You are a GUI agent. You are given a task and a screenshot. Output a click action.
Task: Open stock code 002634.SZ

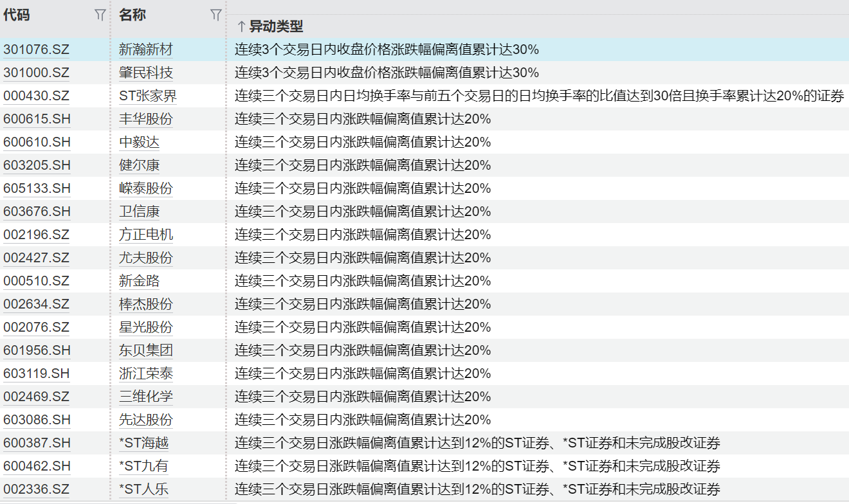(x=37, y=304)
